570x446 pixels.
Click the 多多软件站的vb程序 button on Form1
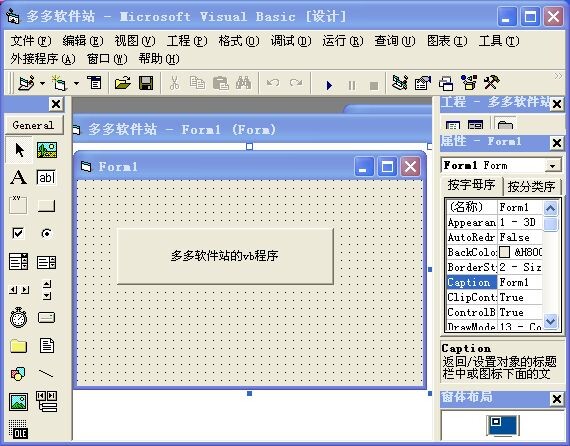pyautogui.click(x=225, y=256)
